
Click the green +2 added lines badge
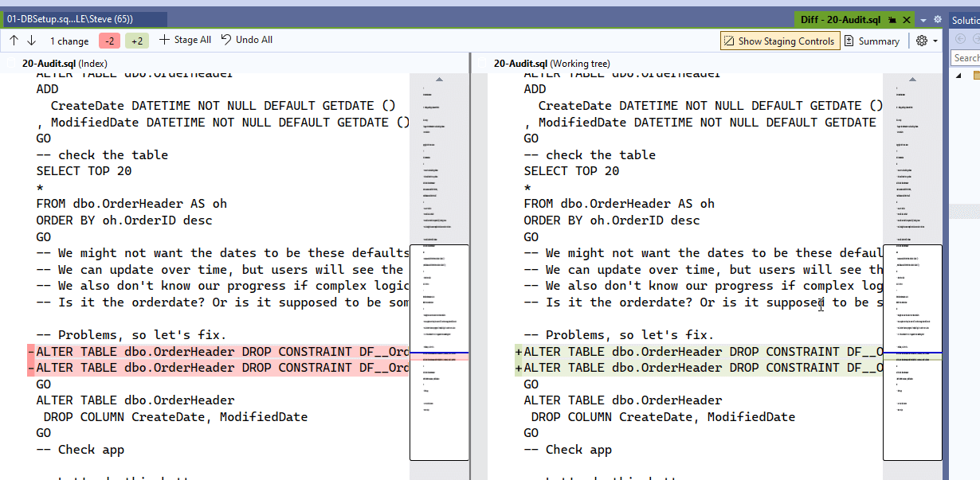coord(137,41)
